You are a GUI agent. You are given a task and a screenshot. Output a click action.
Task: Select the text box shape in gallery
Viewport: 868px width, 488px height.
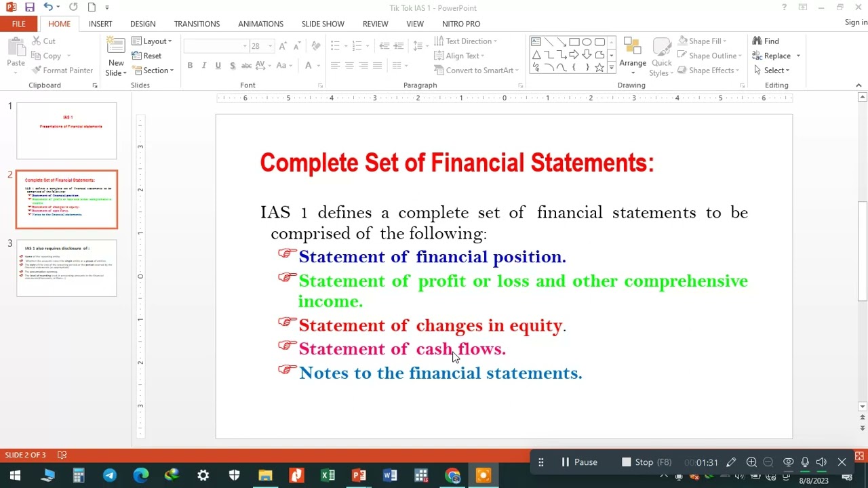tap(536, 42)
